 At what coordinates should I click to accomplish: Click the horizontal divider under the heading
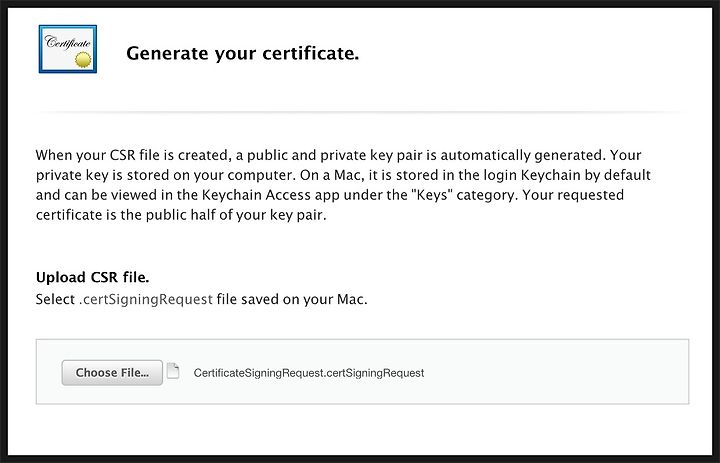click(360, 112)
